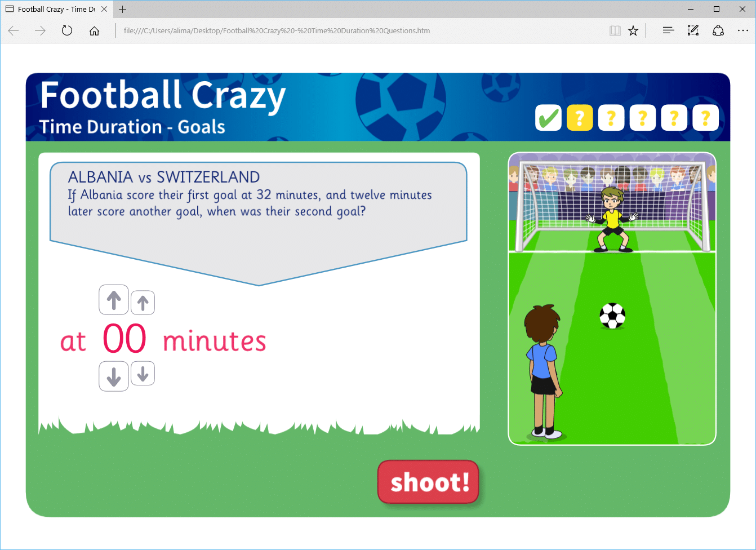Open a new browser tab
This screenshot has height=550, width=756.
tap(122, 9)
